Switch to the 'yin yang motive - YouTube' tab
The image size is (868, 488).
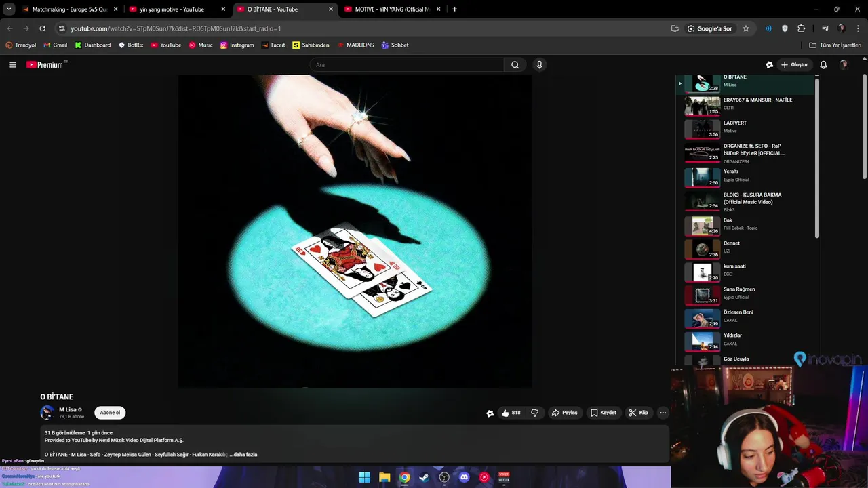click(x=177, y=9)
